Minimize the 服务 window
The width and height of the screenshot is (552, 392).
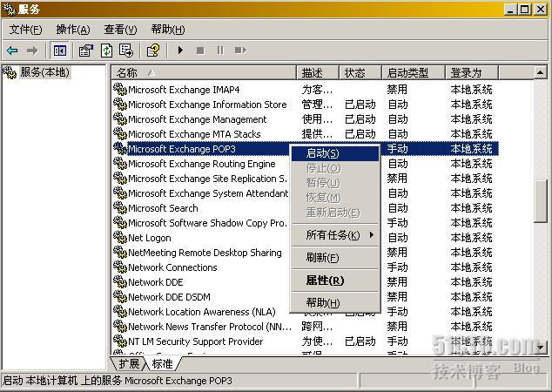point(510,10)
